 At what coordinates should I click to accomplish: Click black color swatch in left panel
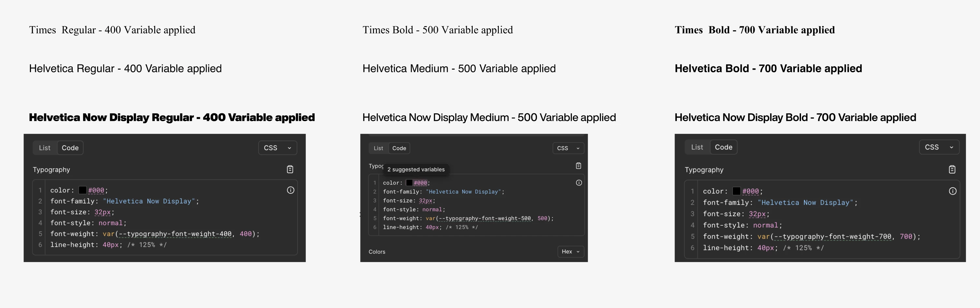(82, 190)
